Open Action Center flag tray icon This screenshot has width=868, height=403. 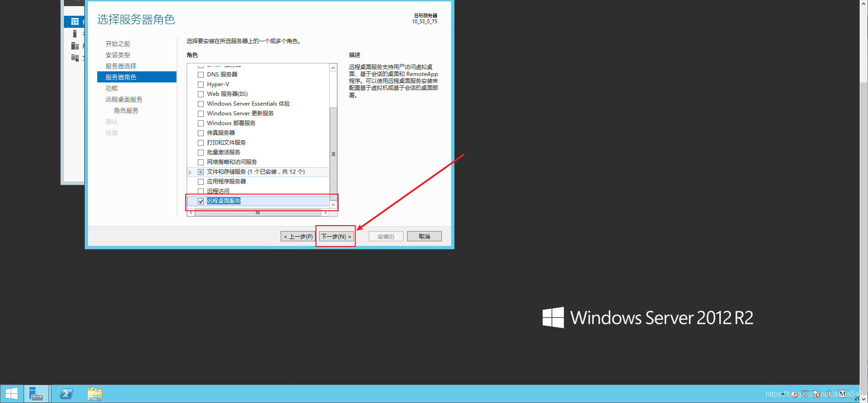tap(817, 394)
